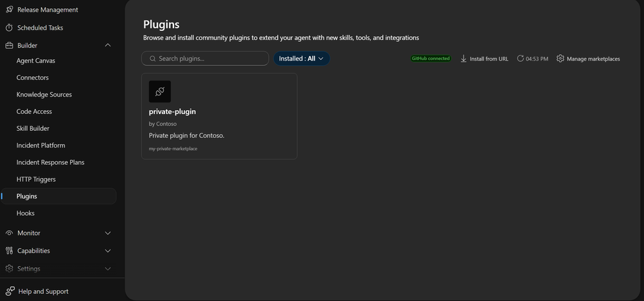Open Release Management label
The image size is (644, 301).
tap(48, 10)
